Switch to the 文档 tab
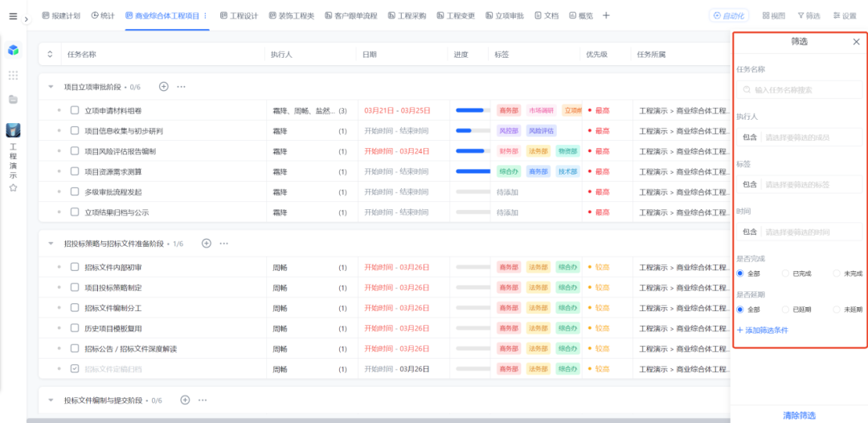 [x=547, y=15]
